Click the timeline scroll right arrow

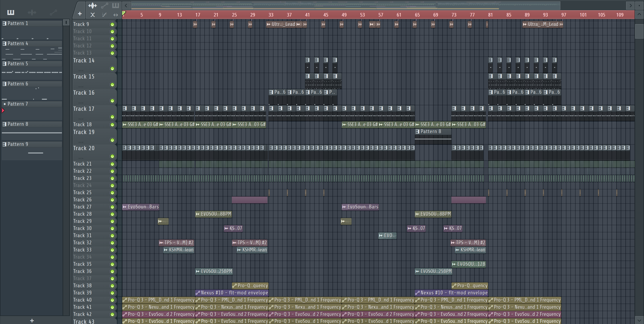point(631,5)
